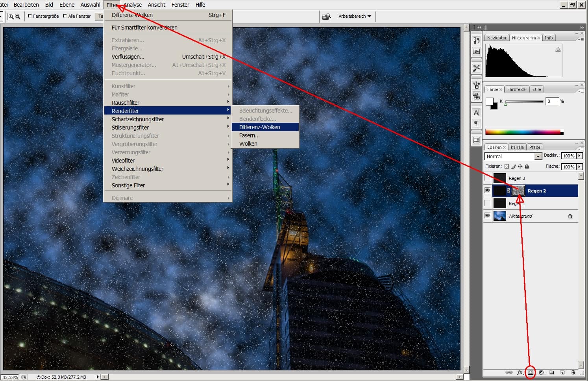Click the add layer mask icon

point(530,372)
